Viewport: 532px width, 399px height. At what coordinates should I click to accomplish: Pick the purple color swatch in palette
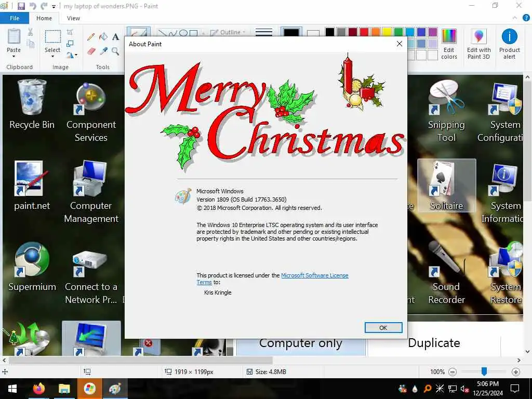432,32
